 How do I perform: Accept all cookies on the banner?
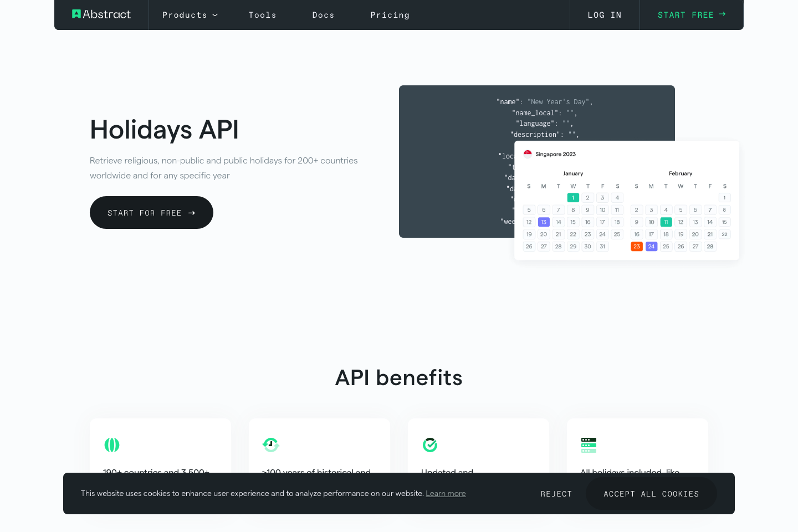tap(651, 493)
